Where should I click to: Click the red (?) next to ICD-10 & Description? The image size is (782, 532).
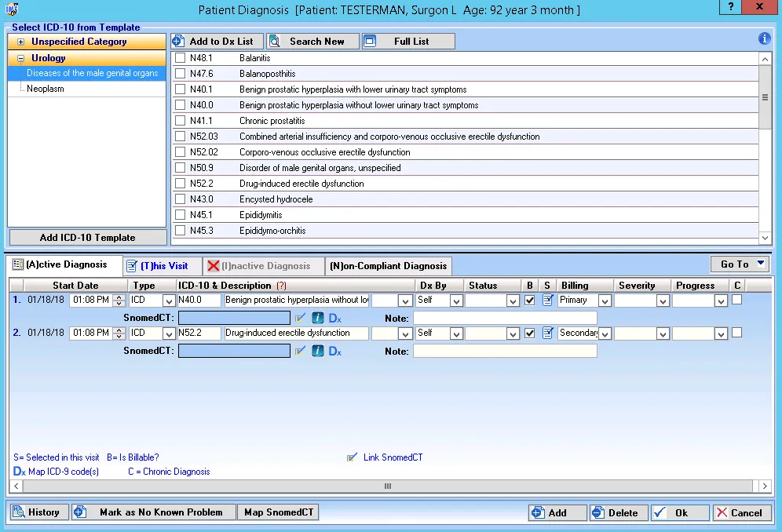coord(281,286)
